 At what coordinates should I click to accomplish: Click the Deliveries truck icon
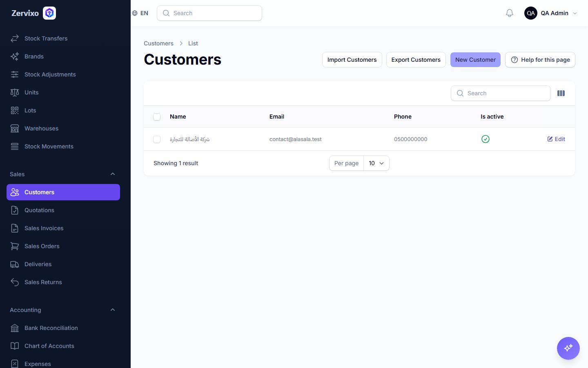point(15,264)
